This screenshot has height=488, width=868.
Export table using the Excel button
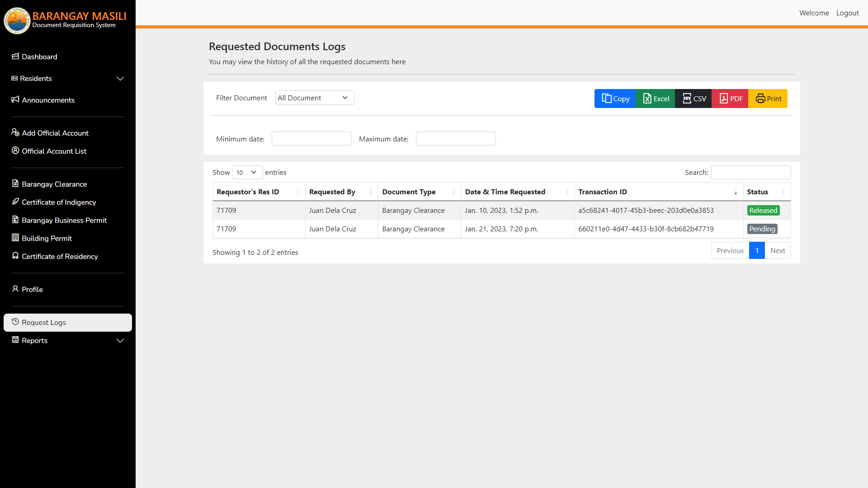pyautogui.click(x=656, y=99)
